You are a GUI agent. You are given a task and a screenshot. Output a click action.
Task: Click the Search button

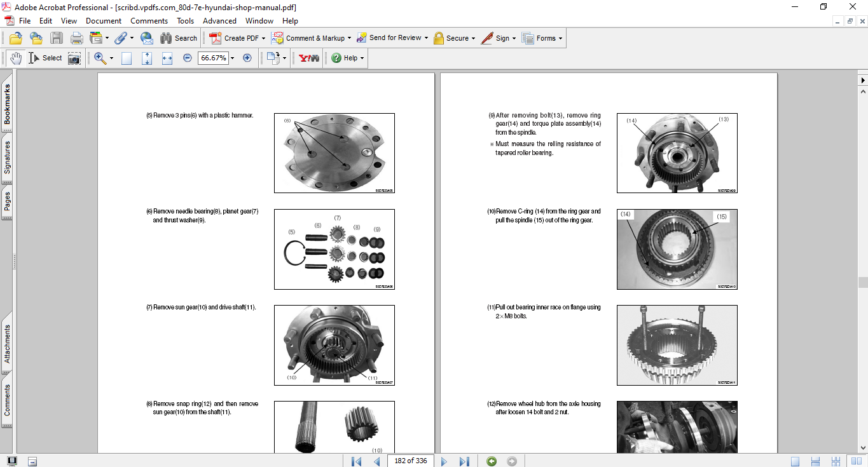click(x=179, y=38)
